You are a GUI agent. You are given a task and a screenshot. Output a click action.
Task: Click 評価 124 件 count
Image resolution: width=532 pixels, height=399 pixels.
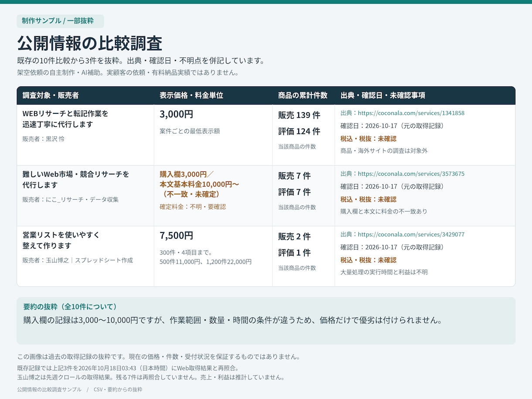[x=299, y=131]
